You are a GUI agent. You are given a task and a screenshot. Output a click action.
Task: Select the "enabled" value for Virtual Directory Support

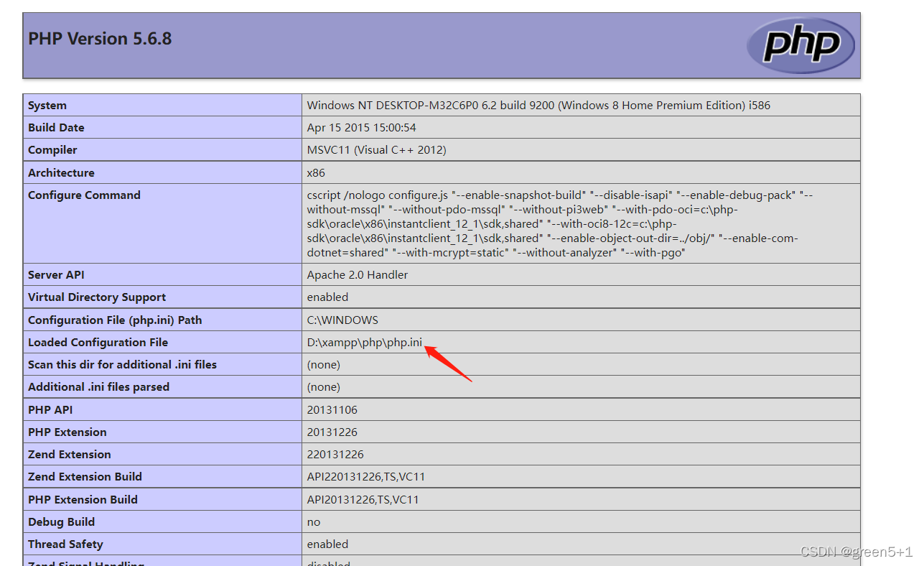pyautogui.click(x=327, y=297)
